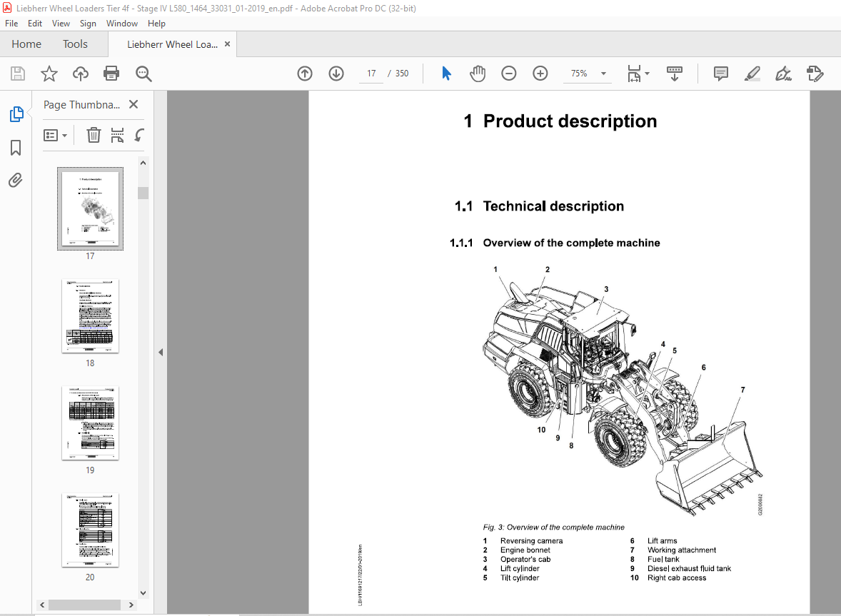Zoom in with plus button
Screen dimensions: 841x616
click(x=540, y=74)
